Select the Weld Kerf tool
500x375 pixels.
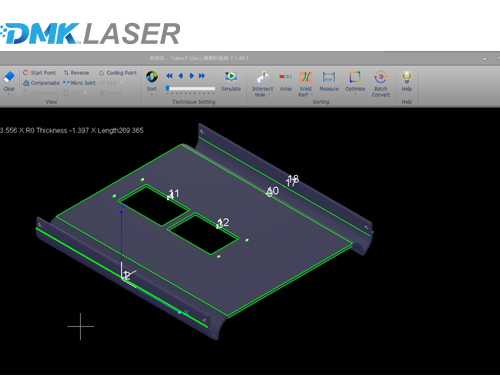(x=305, y=83)
